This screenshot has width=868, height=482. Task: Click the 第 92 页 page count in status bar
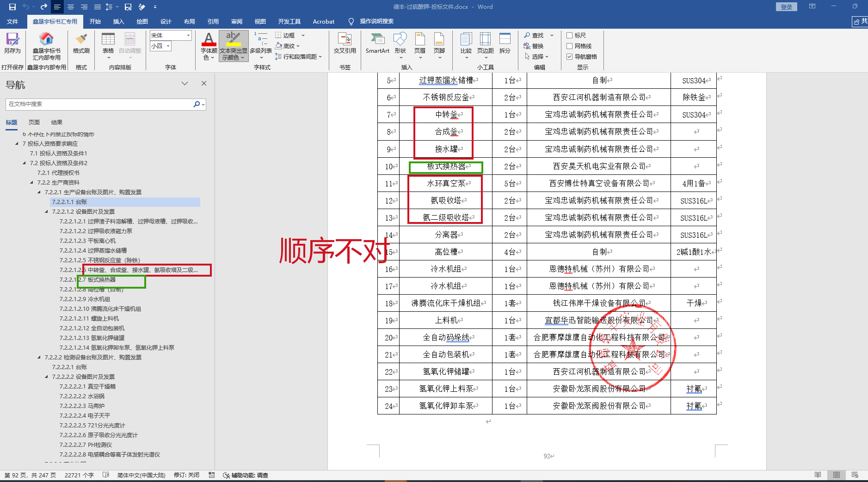click(x=30, y=475)
